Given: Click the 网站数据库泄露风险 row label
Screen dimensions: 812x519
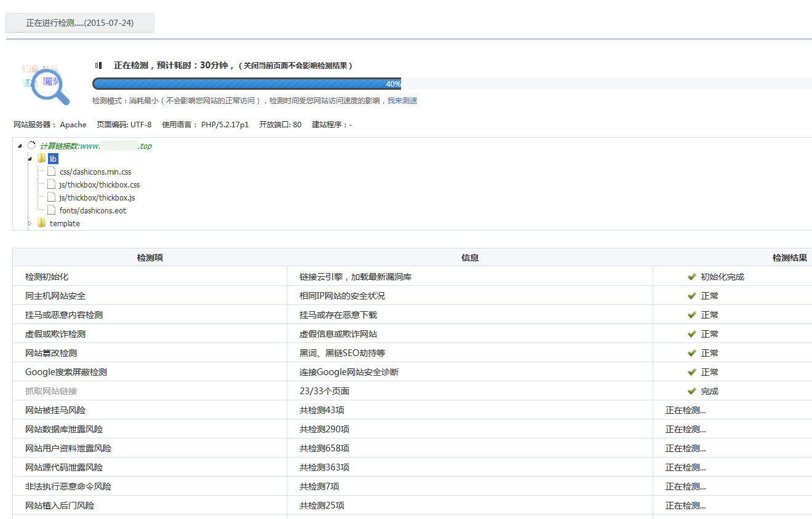Looking at the screenshot, I should [64, 429].
